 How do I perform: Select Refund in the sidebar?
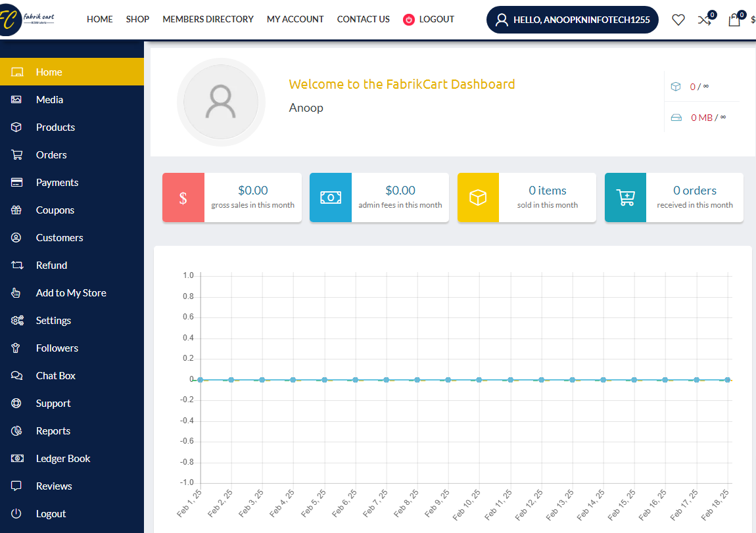51,265
